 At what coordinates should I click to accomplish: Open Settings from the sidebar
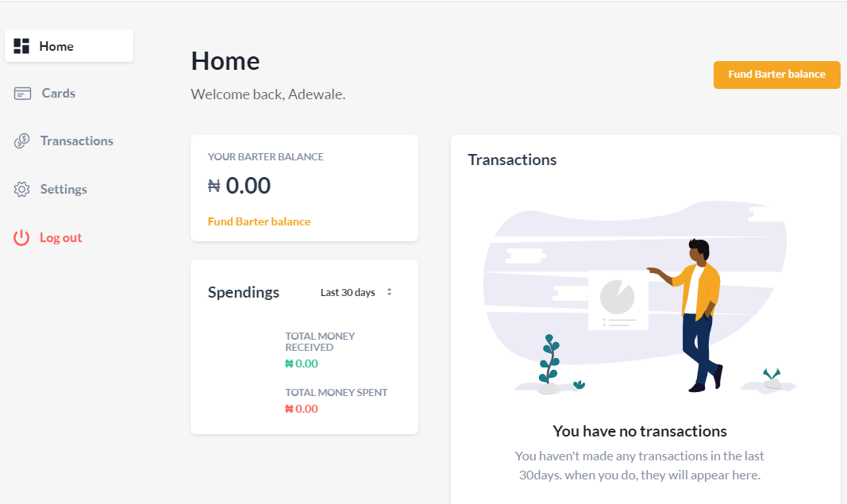click(64, 189)
